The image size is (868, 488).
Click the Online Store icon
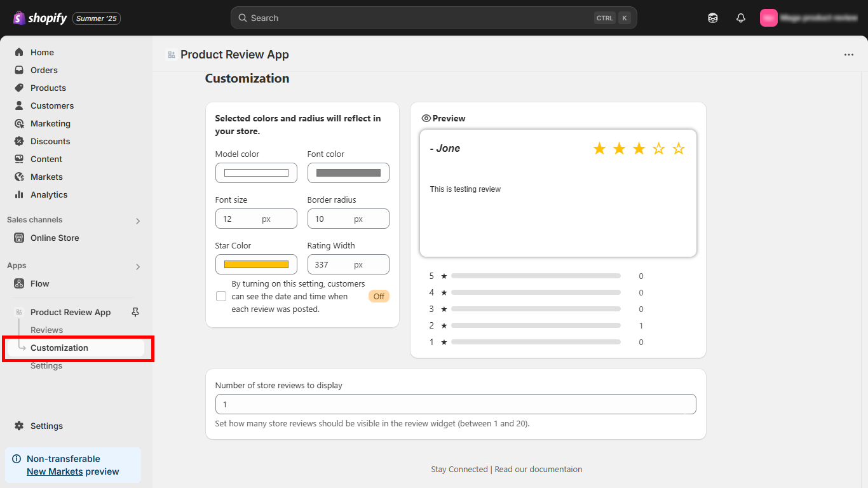click(x=19, y=238)
